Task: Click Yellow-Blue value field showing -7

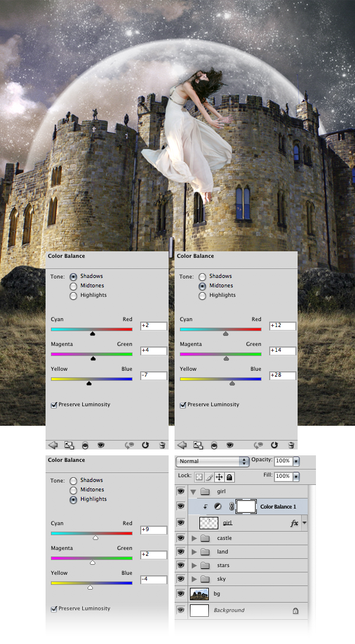Action: point(154,376)
